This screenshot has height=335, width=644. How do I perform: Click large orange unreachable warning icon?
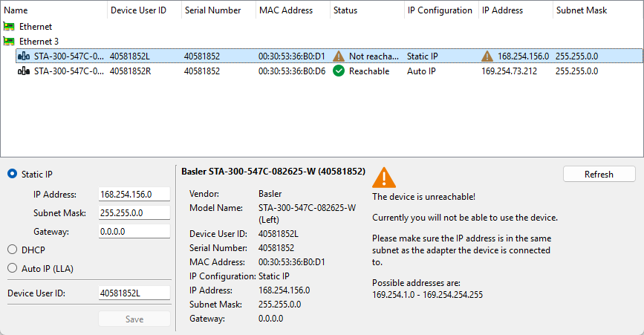click(x=384, y=178)
